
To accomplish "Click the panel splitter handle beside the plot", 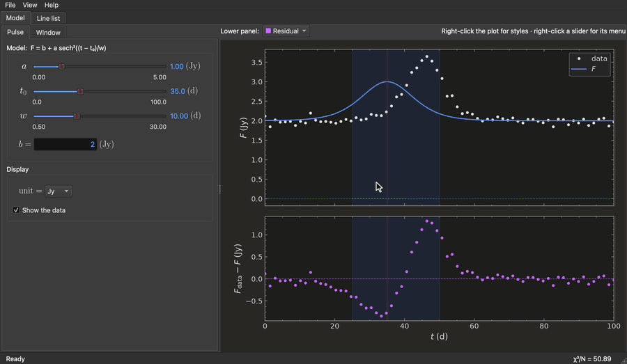I will 219,189.
